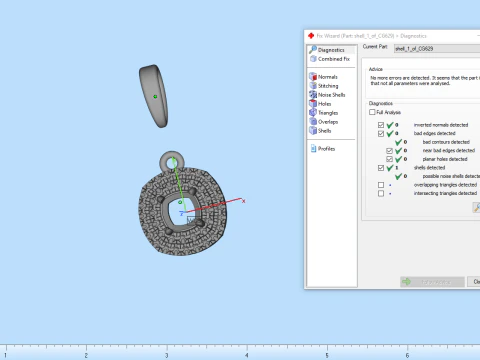Click the Fix Wizard title bar text
This screenshot has width=480, height=360.
[371, 36]
